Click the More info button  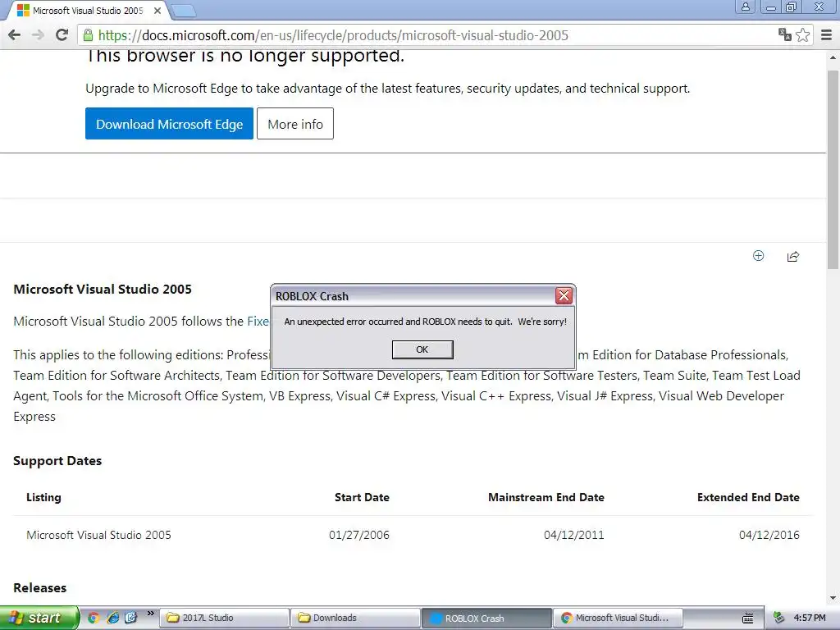(295, 124)
